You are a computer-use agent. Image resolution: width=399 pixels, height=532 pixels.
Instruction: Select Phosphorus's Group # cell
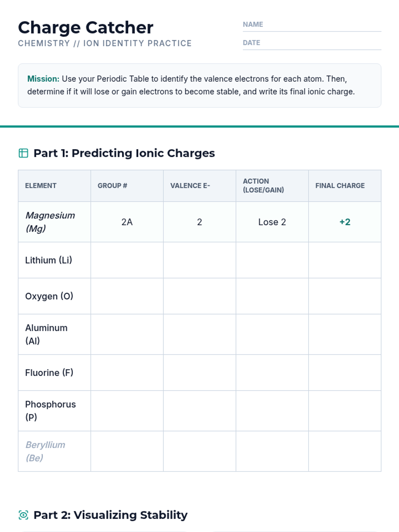(x=127, y=411)
